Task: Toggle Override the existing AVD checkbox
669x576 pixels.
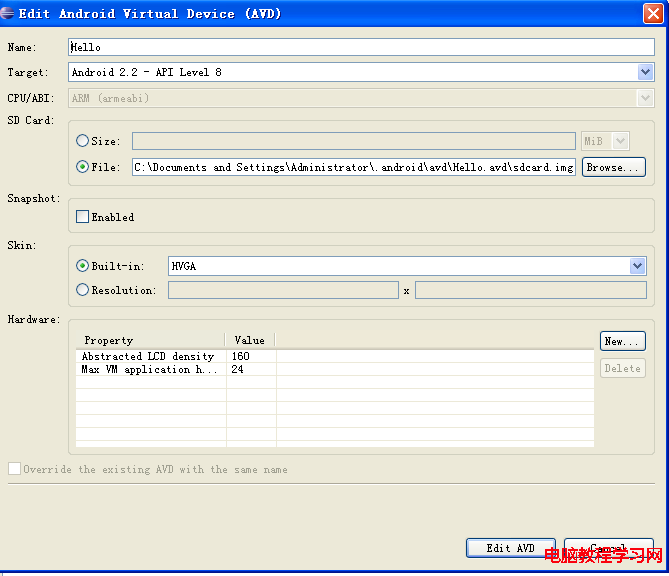Action: 15,468
